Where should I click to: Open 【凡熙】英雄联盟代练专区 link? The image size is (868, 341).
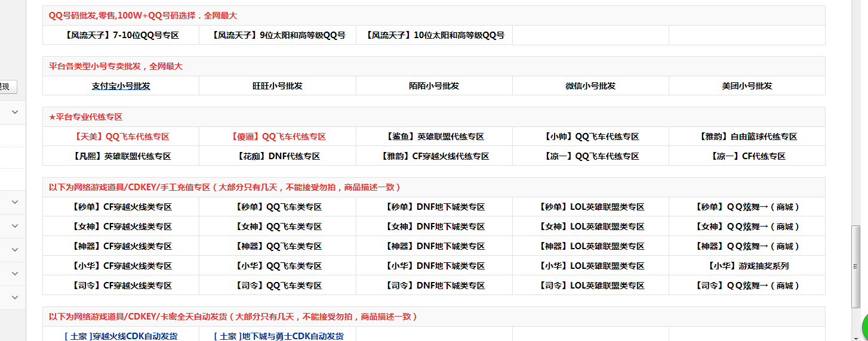click(121, 156)
